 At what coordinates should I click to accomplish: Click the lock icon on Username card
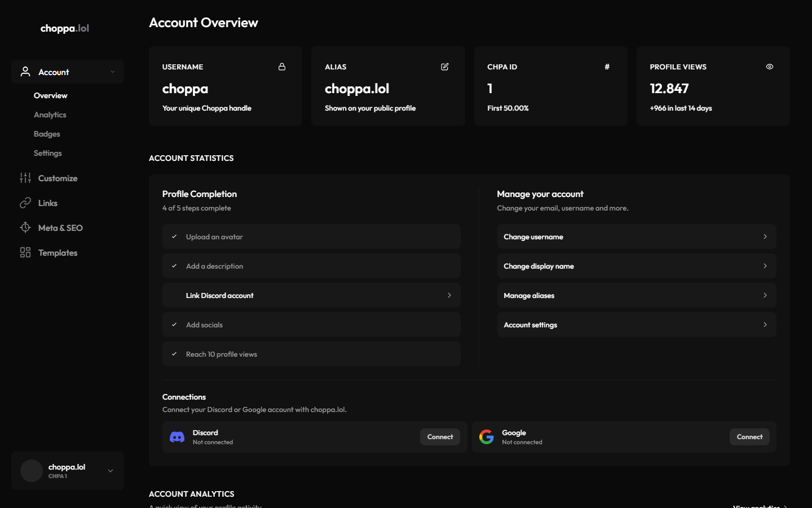point(282,67)
